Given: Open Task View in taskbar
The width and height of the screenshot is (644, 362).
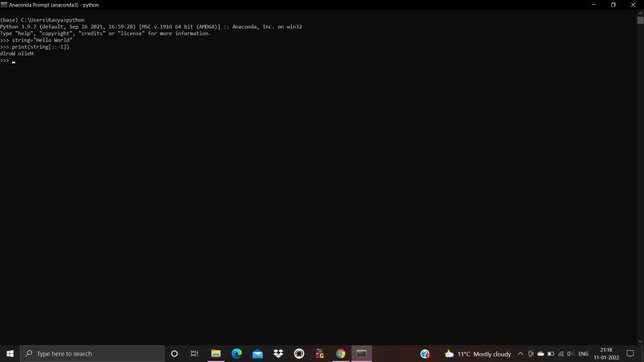Looking at the screenshot, I should (x=195, y=353).
